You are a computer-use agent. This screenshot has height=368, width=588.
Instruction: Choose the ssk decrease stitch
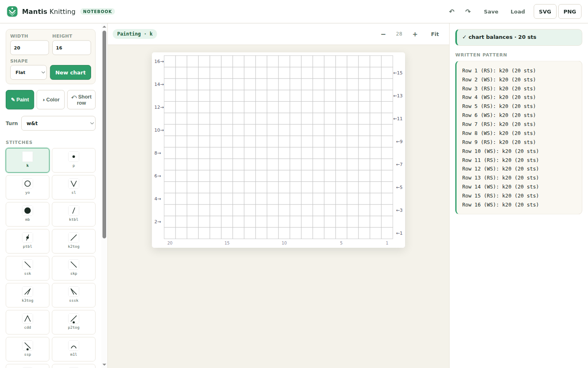click(27, 268)
